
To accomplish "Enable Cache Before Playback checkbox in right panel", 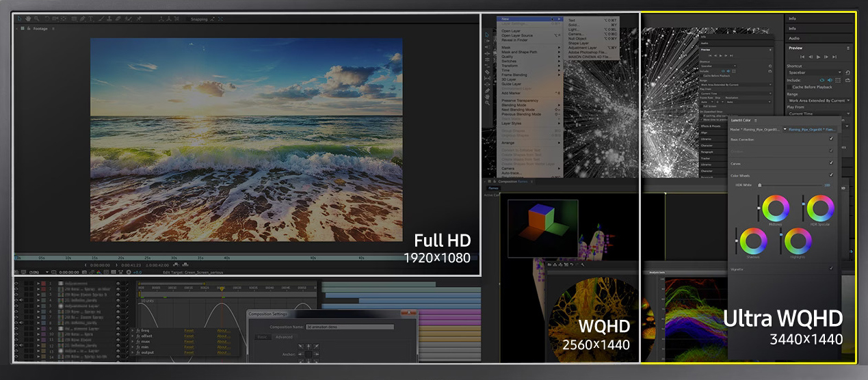I will pos(789,87).
